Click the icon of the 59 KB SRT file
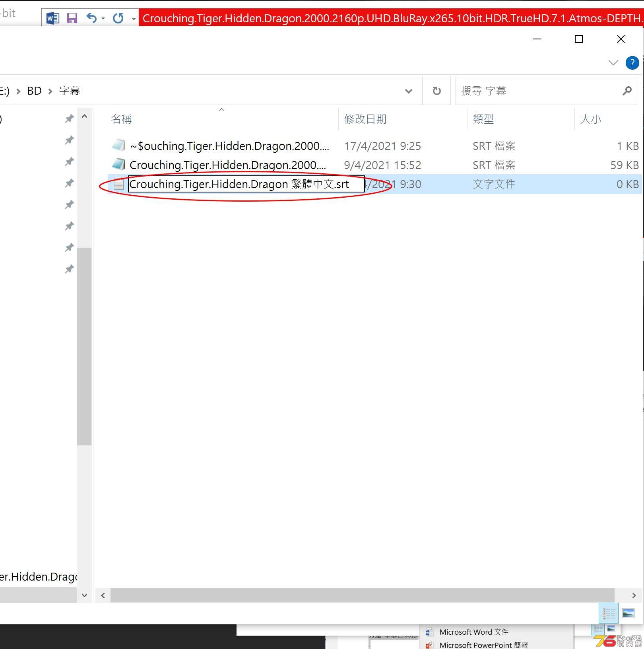The image size is (644, 649). (118, 164)
